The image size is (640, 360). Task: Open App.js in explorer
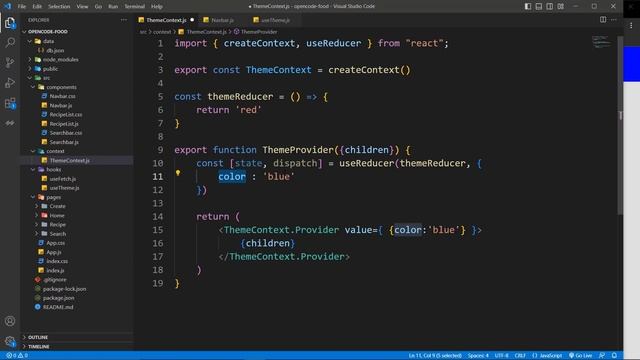[x=53, y=252]
